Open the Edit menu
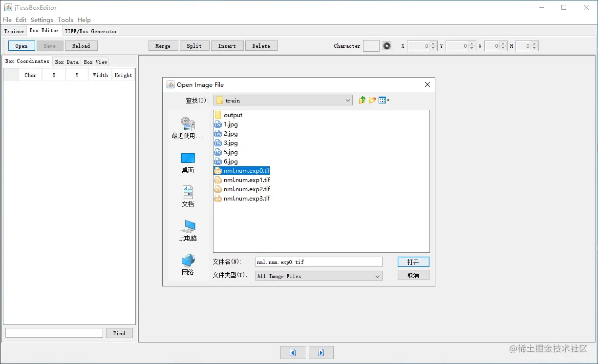The width and height of the screenshot is (598, 364). click(21, 20)
